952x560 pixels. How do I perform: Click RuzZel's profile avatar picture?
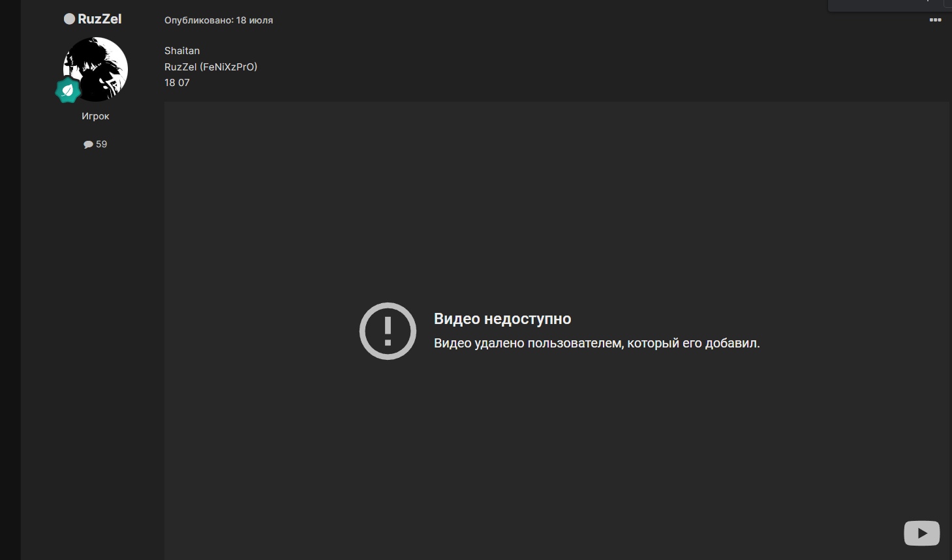[x=96, y=68]
